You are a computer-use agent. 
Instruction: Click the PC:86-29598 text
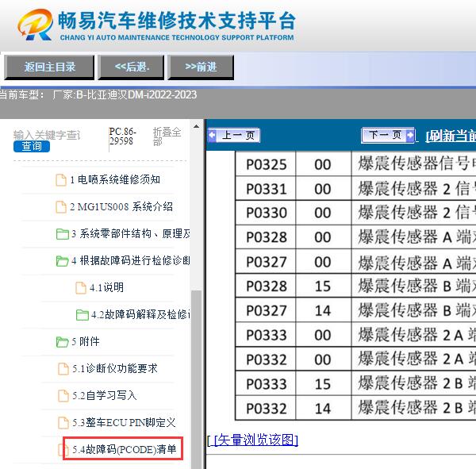pyautogui.click(x=123, y=136)
